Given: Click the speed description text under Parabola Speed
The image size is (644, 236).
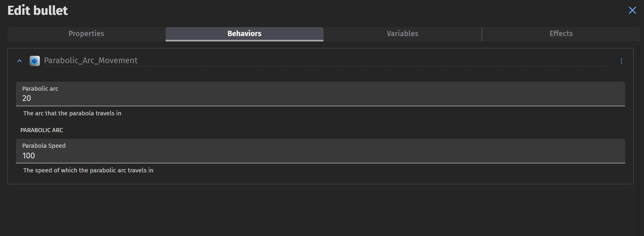Looking at the screenshot, I should pos(88,170).
